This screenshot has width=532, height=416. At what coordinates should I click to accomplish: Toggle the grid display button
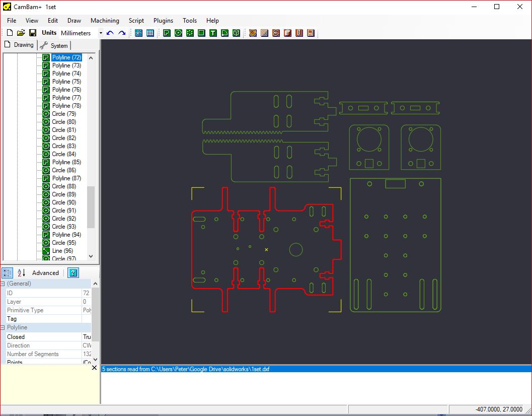click(150, 33)
